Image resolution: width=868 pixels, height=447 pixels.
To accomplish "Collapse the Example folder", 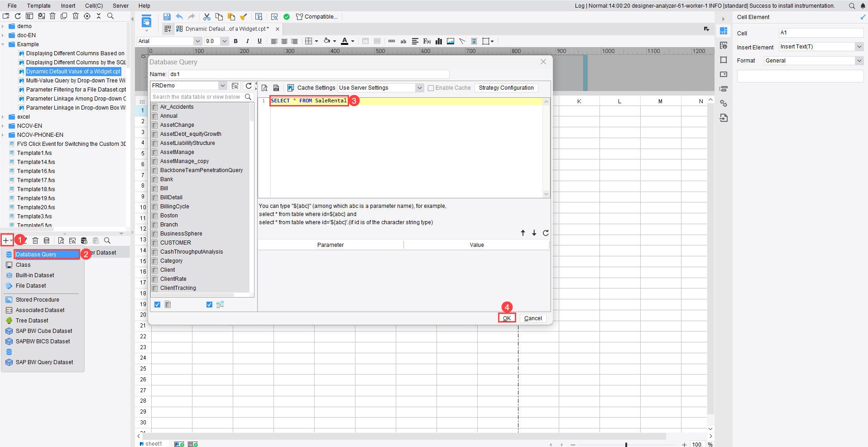I will 3,44.
